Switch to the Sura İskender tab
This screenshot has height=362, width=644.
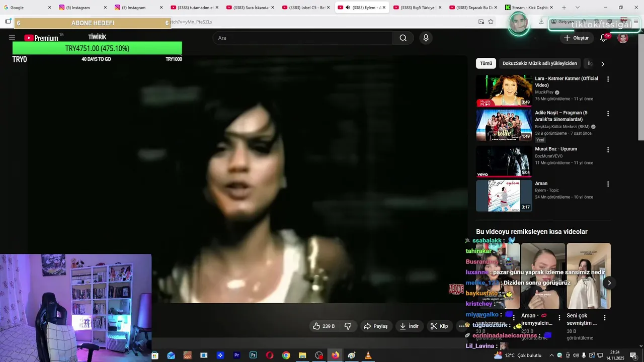point(250,8)
